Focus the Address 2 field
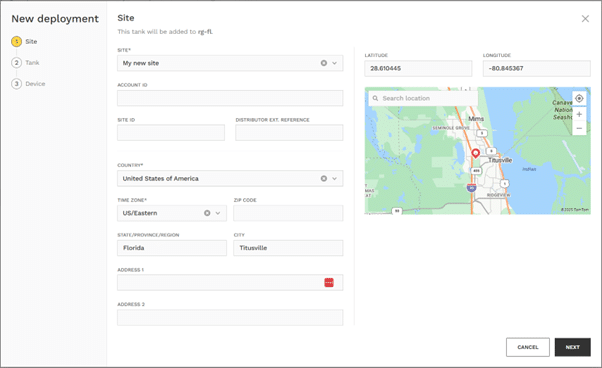The image size is (602, 368). pyautogui.click(x=230, y=318)
